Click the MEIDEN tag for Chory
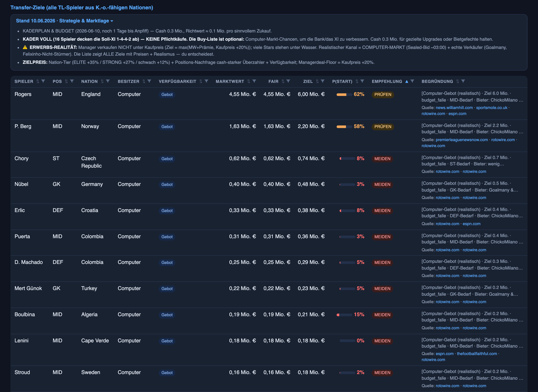Image resolution: width=538 pixels, height=392 pixels. (x=382, y=159)
